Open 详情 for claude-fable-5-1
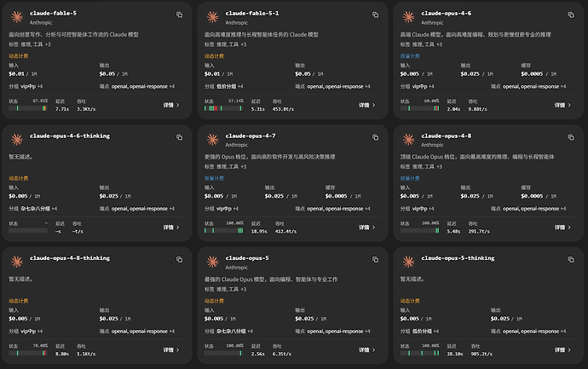Image resolution: width=588 pixels, height=369 pixels. [367, 106]
